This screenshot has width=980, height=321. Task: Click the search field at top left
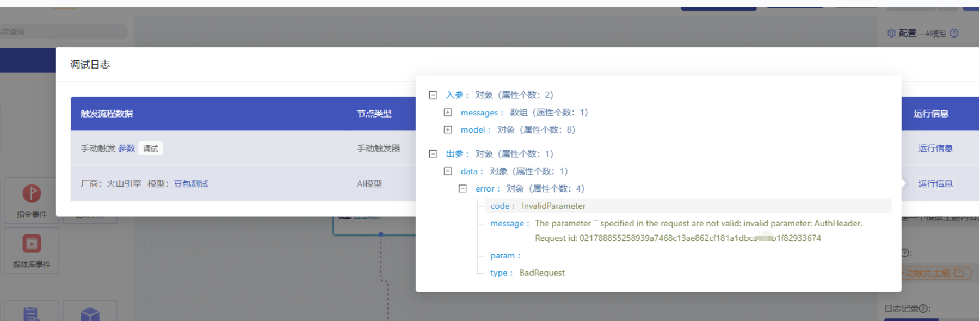[63, 32]
